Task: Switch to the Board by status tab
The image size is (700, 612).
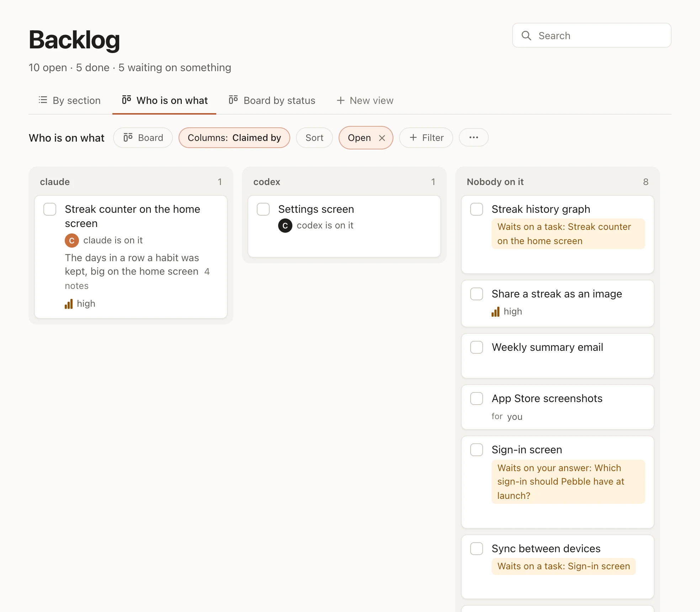Action: pos(272,100)
